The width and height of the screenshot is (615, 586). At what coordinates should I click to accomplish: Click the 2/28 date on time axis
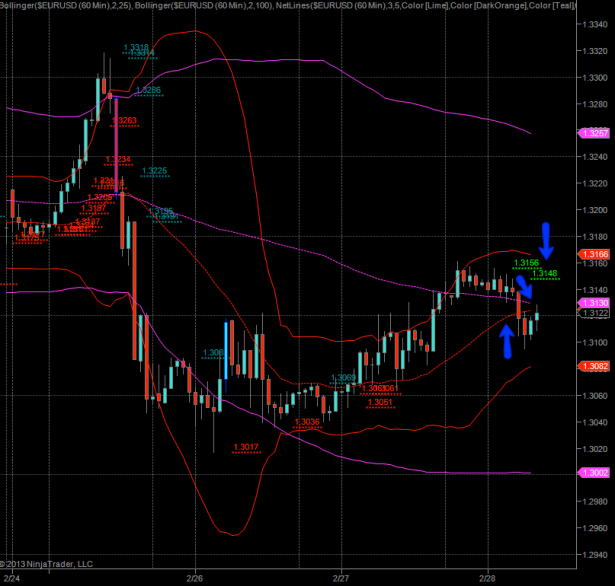click(x=488, y=578)
